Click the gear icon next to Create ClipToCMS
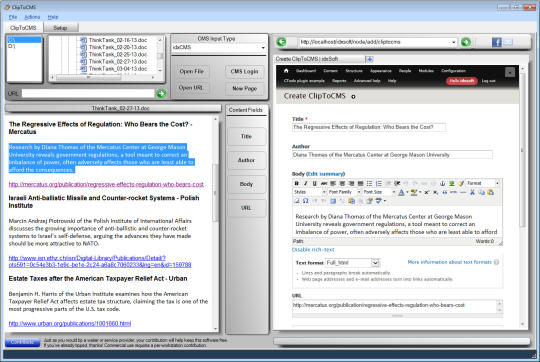 click(x=353, y=97)
